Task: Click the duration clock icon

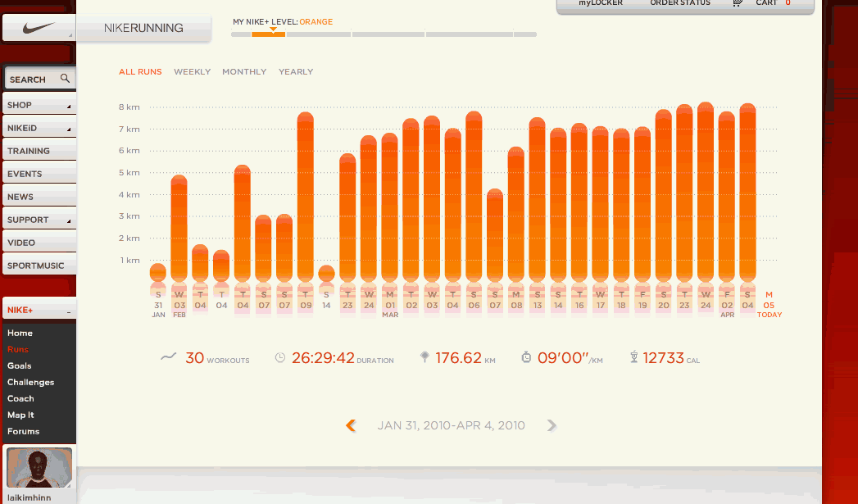Action: click(x=280, y=357)
